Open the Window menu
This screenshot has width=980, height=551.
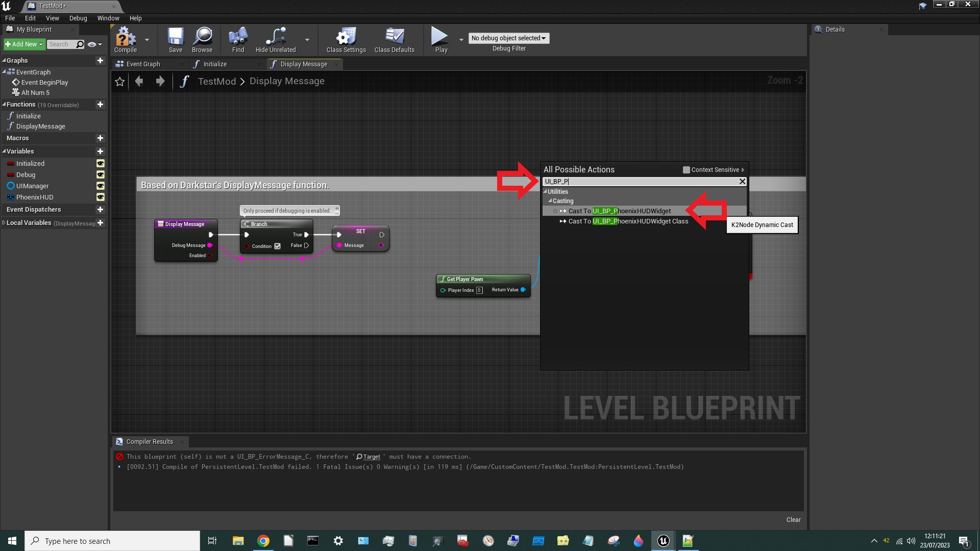[108, 18]
